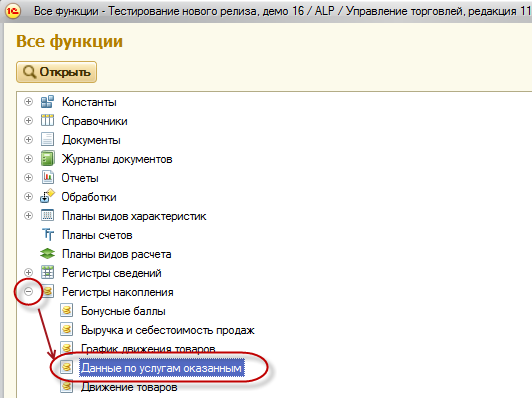Select the Планы видов расчета icon
This screenshot has height=398, width=532.
click(x=48, y=253)
